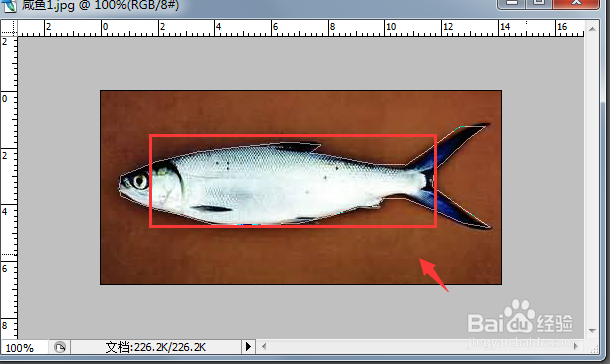Open the status bar info flyout arrow

click(248, 346)
